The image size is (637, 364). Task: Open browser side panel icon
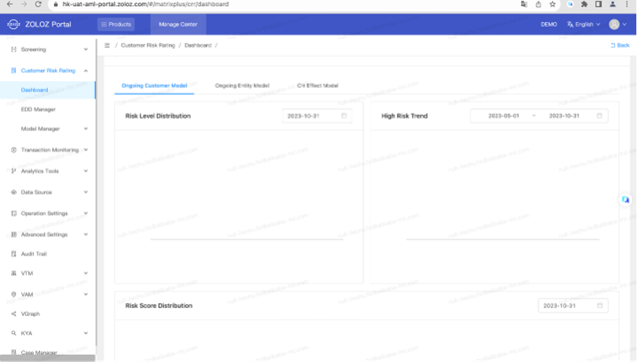[x=598, y=4]
